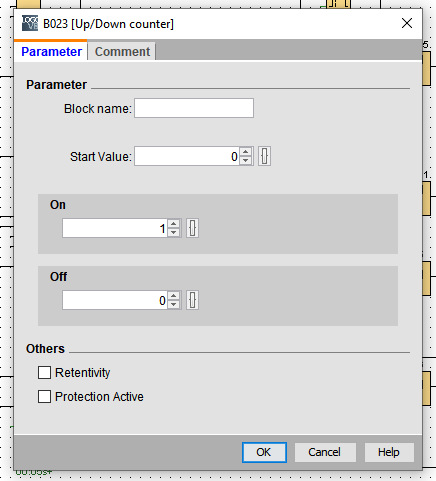Open reference selector for Off threshold
The image size is (436, 481).
192,300
